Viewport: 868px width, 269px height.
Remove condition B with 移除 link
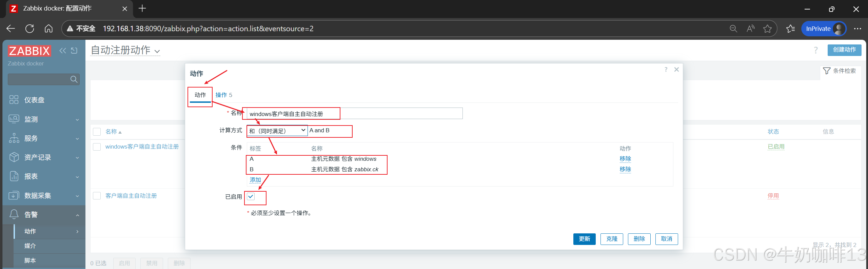pos(625,169)
